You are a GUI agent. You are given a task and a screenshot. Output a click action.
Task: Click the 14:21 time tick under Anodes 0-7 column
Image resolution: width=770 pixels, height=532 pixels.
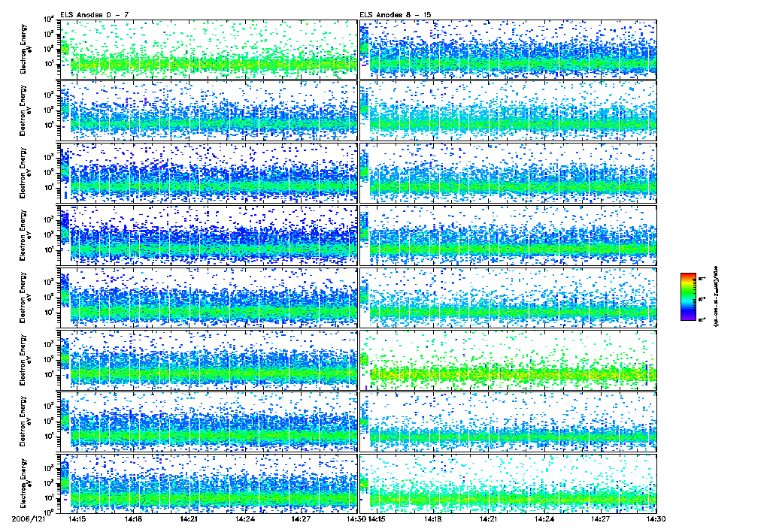point(189,518)
